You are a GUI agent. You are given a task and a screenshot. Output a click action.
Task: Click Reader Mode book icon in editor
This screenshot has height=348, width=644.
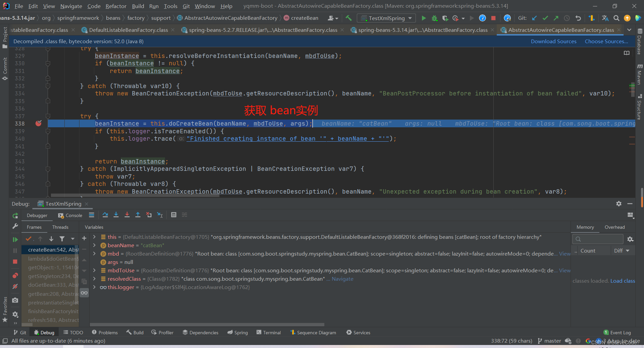(x=627, y=53)
